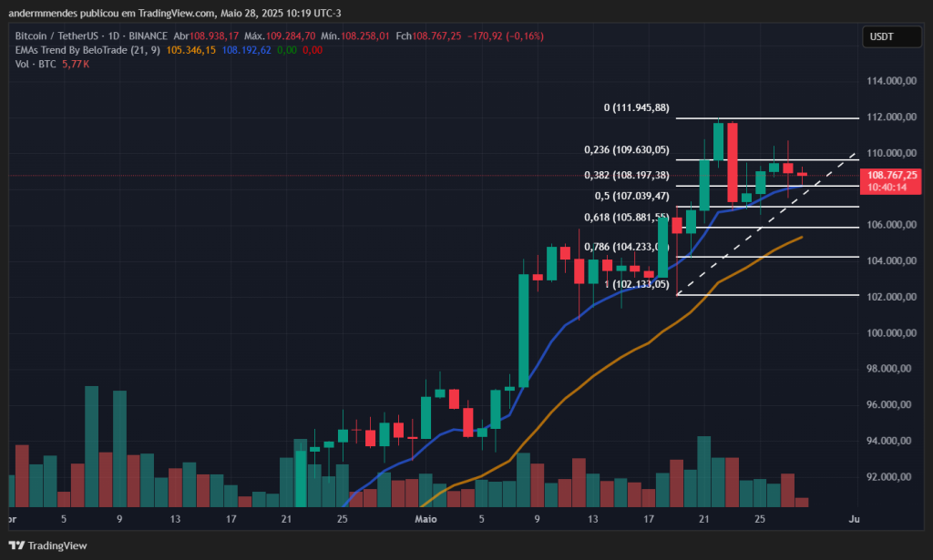
Task: Click the 100.000,00 price axis label
Action: tap(891, 333)
